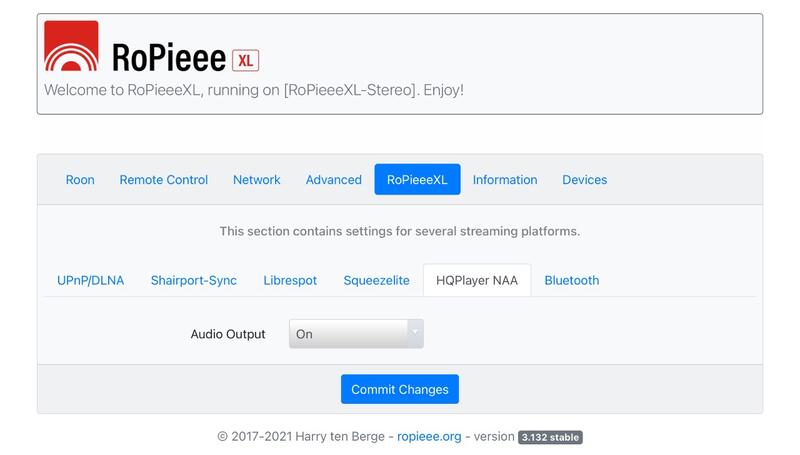Image resolution: width=800 pixels, height=455 pixels.
Task: Show the Information tab
Action: [505, 180]
